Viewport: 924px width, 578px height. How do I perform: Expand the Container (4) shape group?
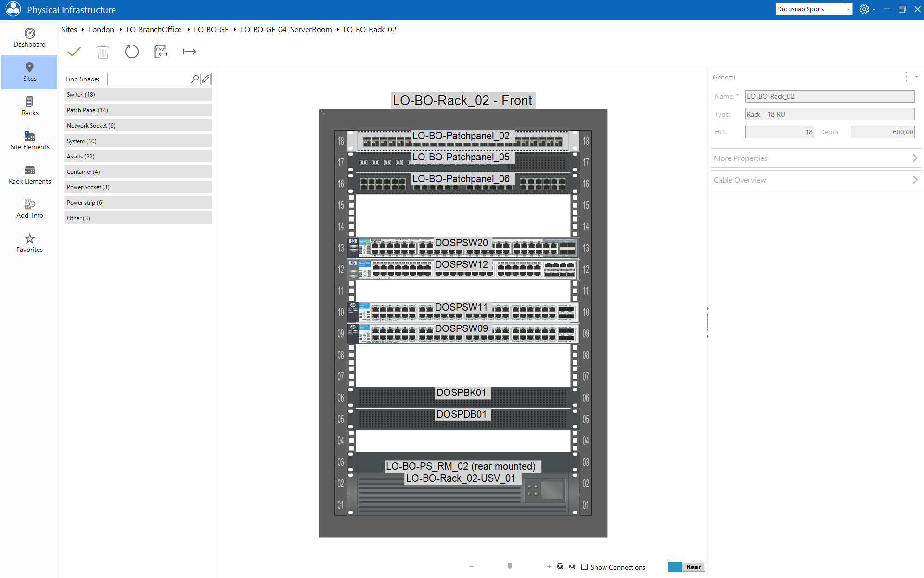(x=138, y=172)
